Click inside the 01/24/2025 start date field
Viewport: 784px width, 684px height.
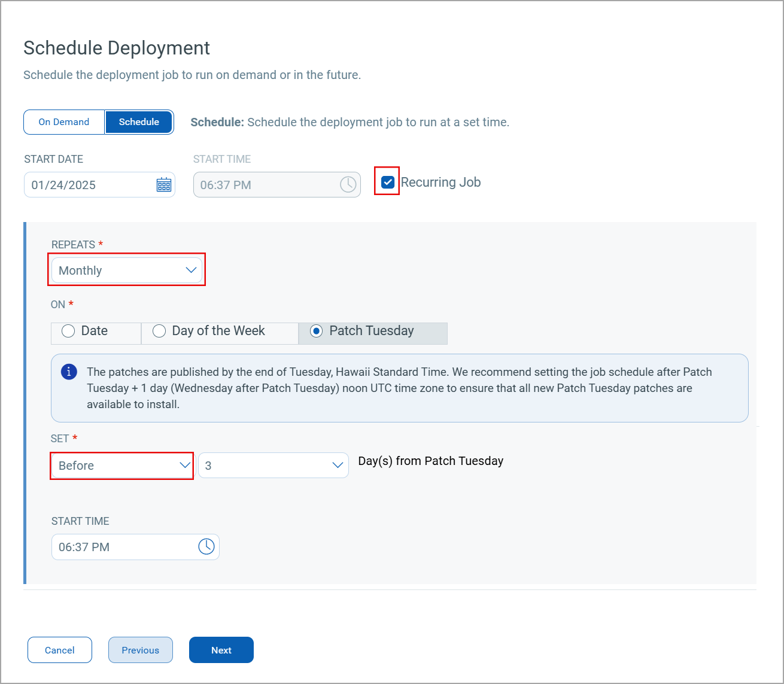tap(90, 184)
